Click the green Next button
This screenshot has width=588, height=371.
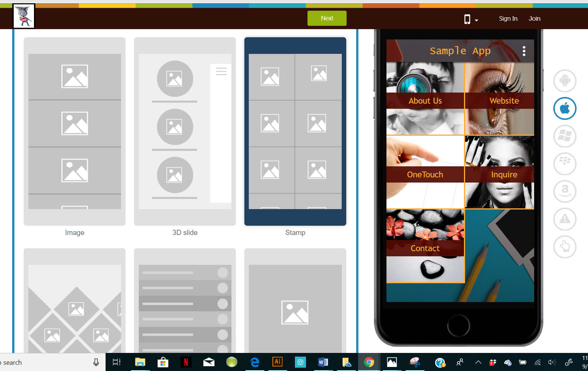[x=327, y=18]
